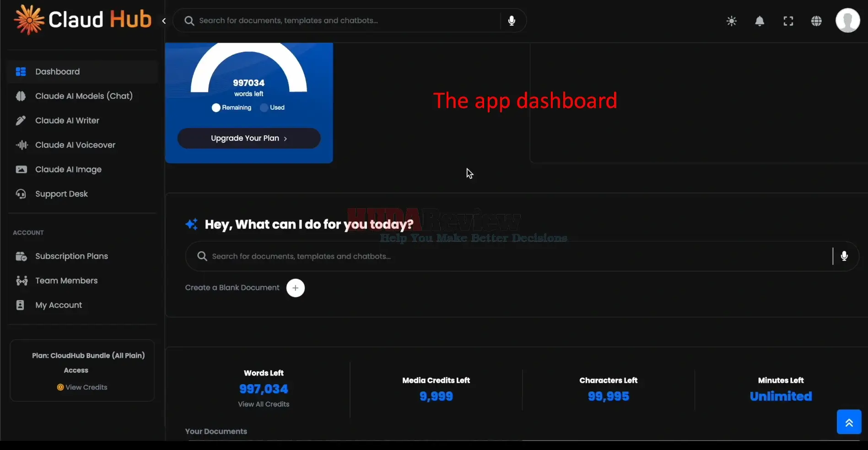
Task: Click the View Credits coin icon
Action: point(60,387)
